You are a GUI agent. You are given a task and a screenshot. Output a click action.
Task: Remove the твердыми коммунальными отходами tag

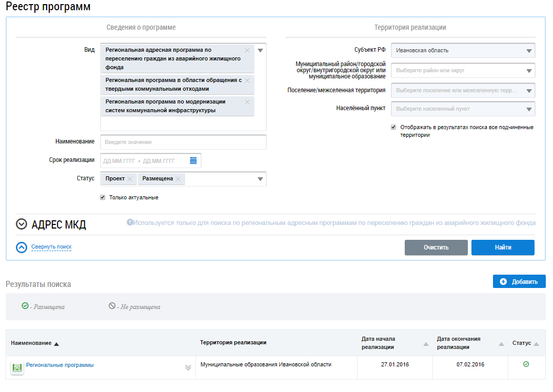click(x=247, y=80)
